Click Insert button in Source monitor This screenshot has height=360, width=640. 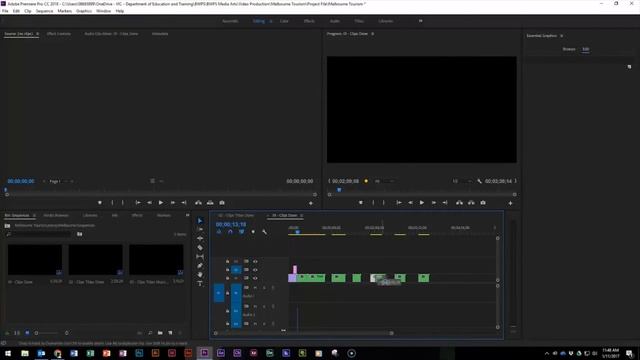coord(198,202)
